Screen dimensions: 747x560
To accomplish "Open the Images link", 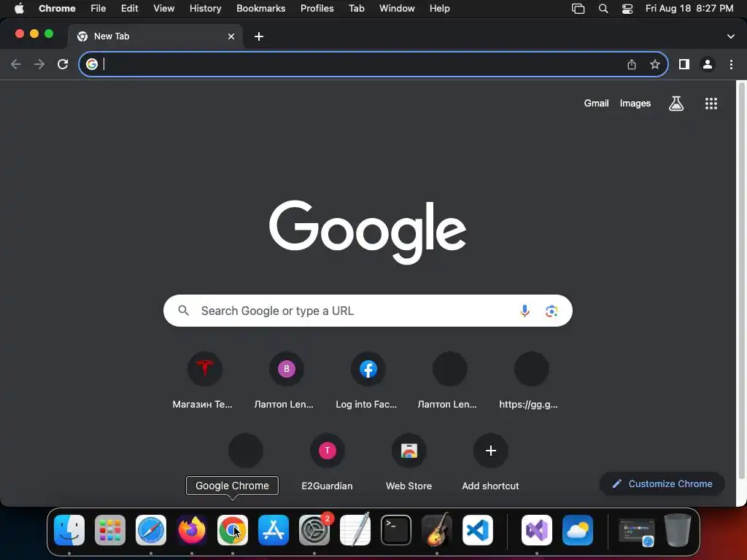I will click(635, 104).
